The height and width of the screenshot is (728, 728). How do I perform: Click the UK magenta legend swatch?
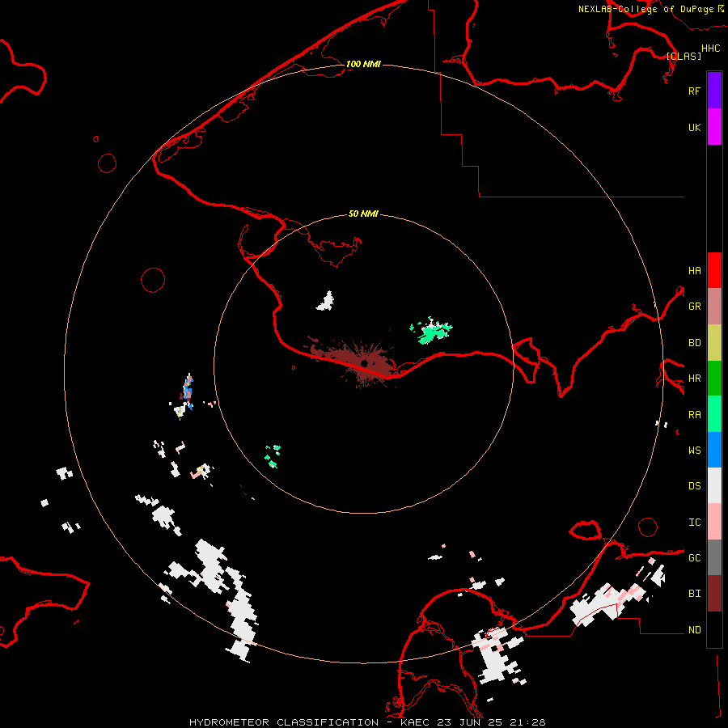714,127
